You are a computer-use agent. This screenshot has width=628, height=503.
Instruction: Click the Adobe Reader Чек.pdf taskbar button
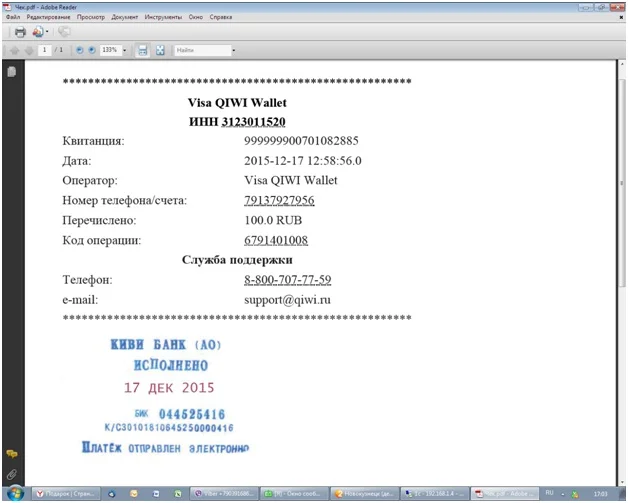point(505,494)
